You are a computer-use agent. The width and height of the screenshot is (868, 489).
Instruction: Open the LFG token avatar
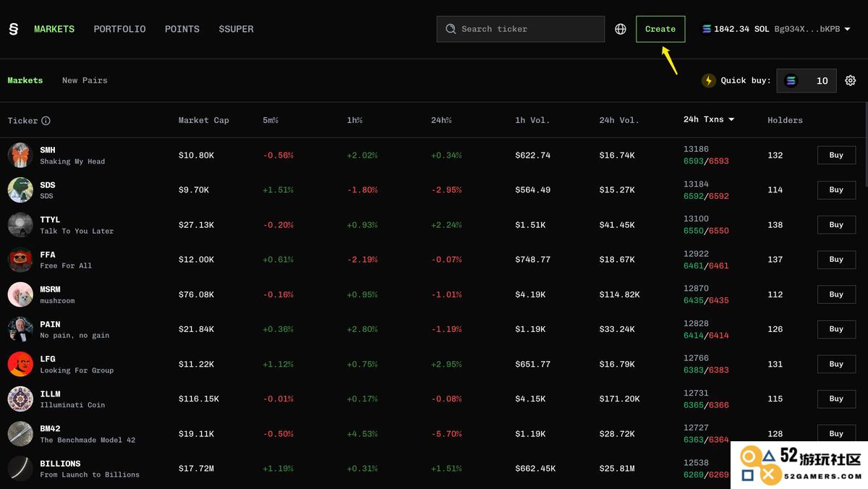(20, 364)
